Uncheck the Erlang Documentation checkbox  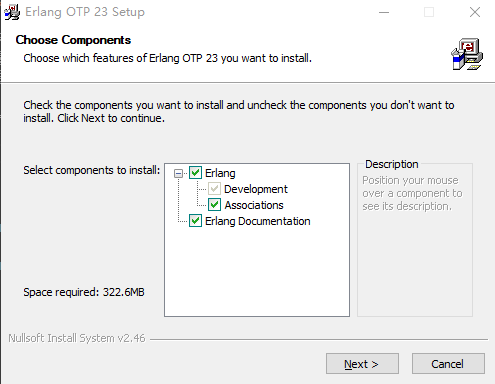(195, 221)
